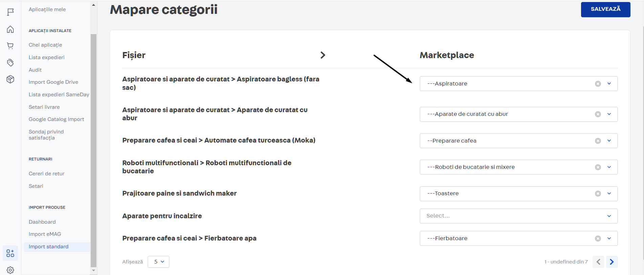The image size is (644, 275).
Task: Remove the Fierbatoare mapping selection
Action: click(598, 239)
